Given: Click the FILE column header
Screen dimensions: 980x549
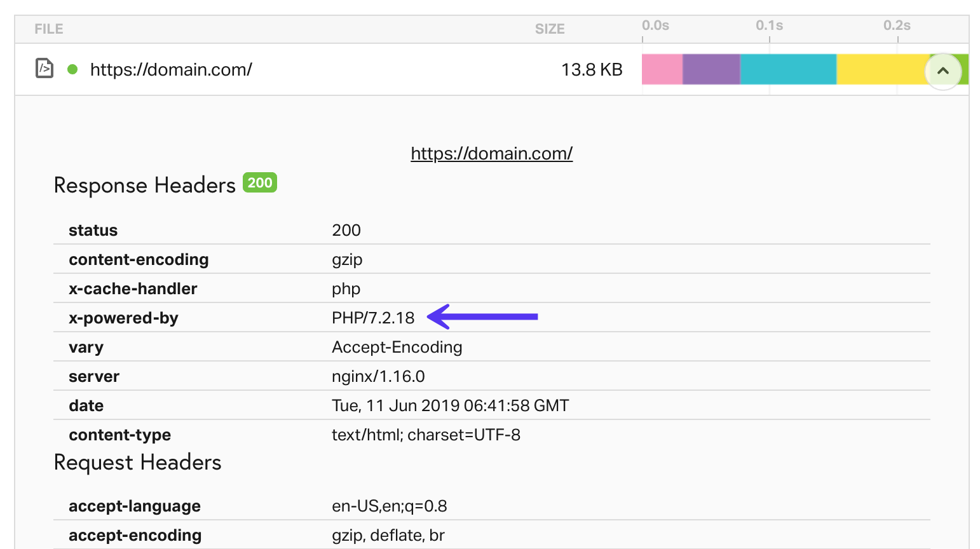Looking at the screenshot, I should [48, 29].
